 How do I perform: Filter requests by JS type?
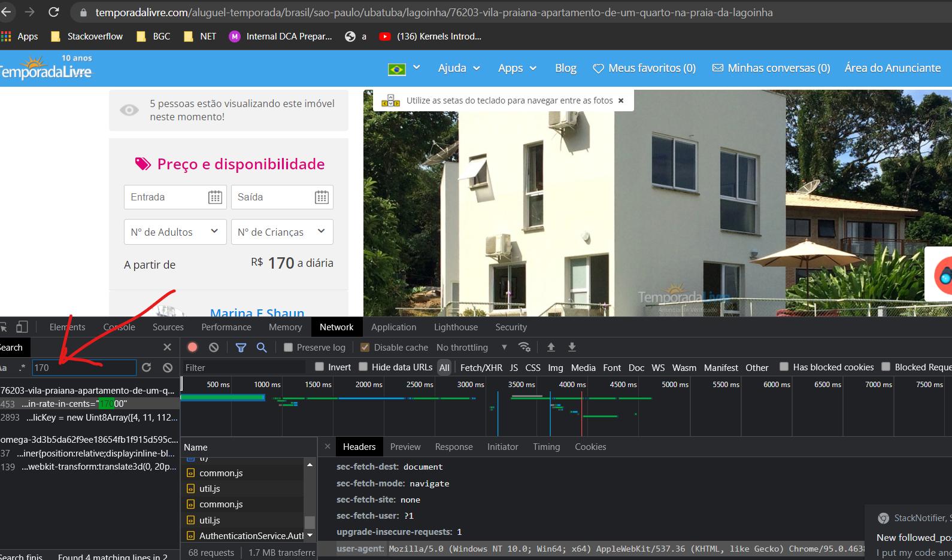[x=514, y=367]
